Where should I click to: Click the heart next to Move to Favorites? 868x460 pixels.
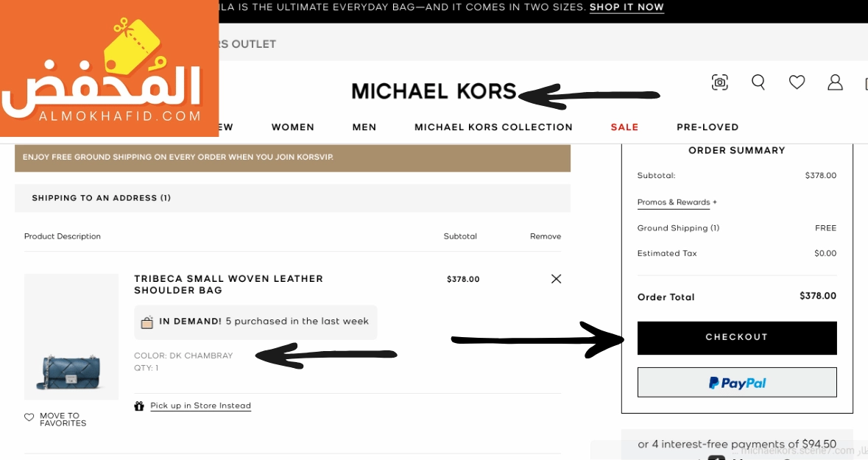[29, 417]
